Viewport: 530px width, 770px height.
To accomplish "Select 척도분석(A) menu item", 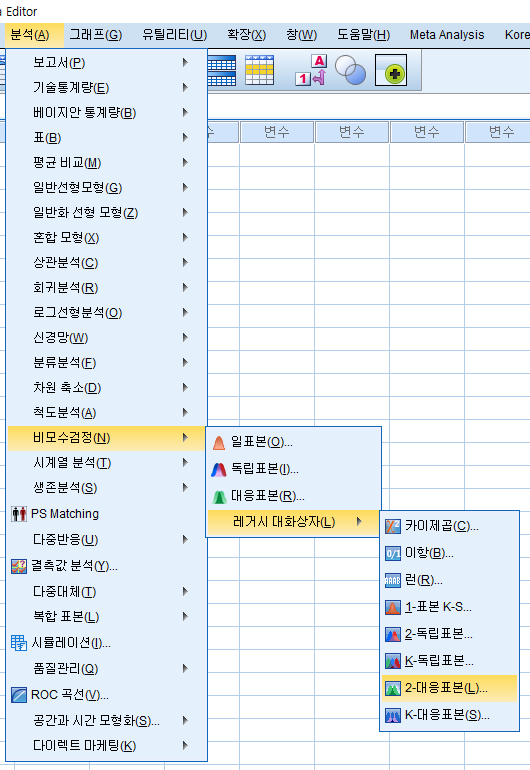I will pos(107,412).
